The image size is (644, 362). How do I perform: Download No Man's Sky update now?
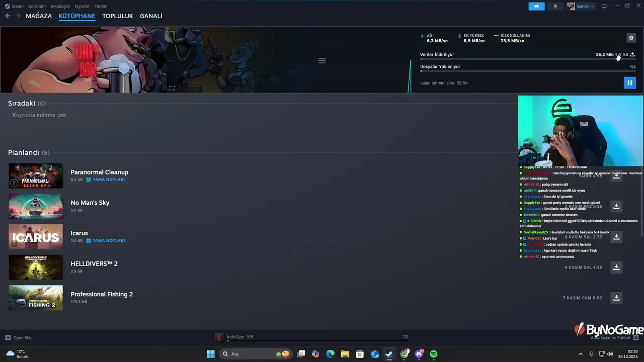pyautogui.click(x=616, y=206)
